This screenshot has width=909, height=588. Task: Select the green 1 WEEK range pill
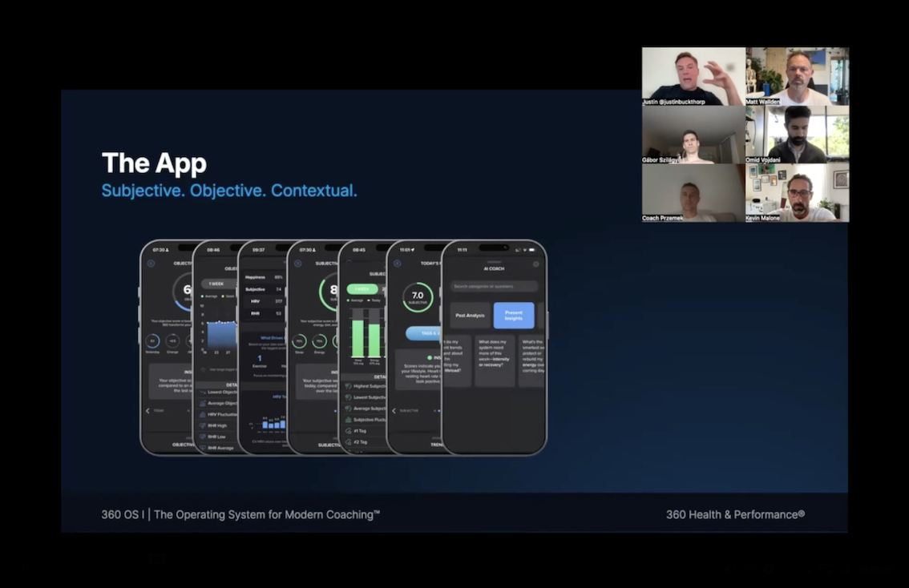[362, 288]
